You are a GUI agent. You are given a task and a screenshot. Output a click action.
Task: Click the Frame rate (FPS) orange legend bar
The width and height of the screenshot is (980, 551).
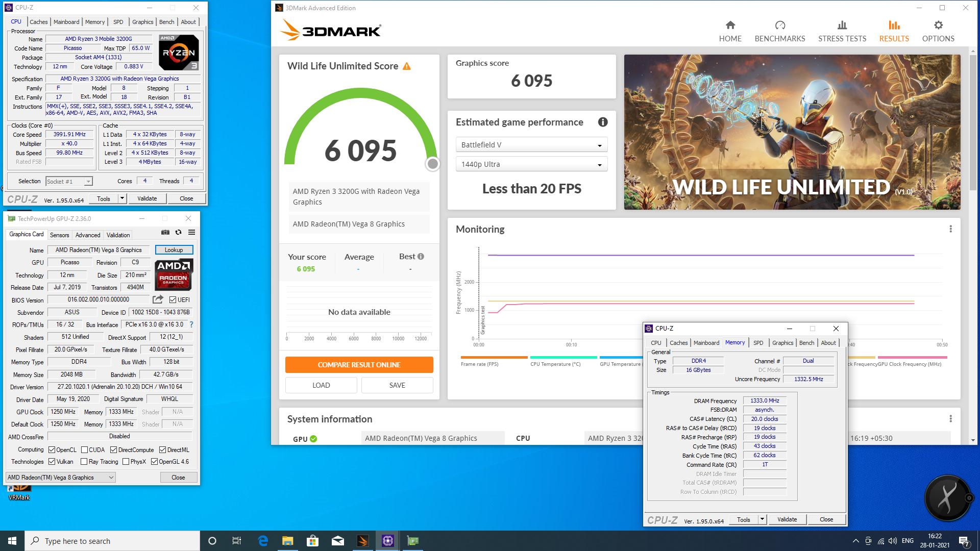click(x=494, y=357)
